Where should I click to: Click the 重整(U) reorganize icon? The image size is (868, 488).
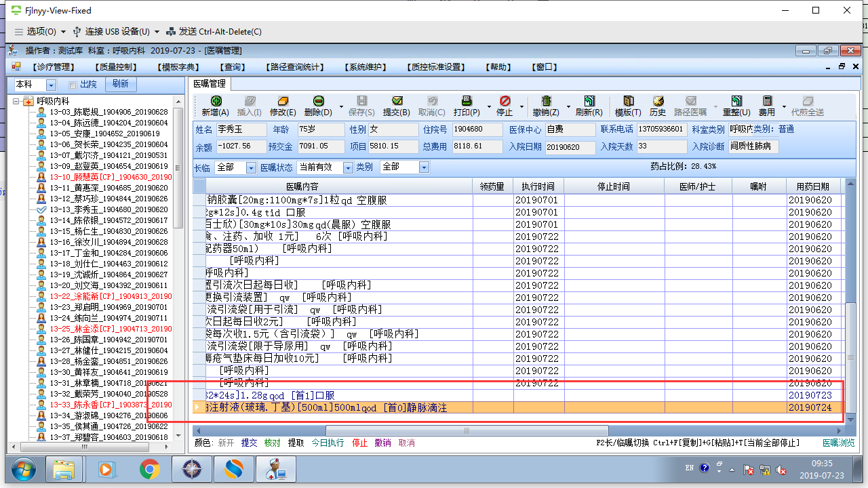point(736,101)
